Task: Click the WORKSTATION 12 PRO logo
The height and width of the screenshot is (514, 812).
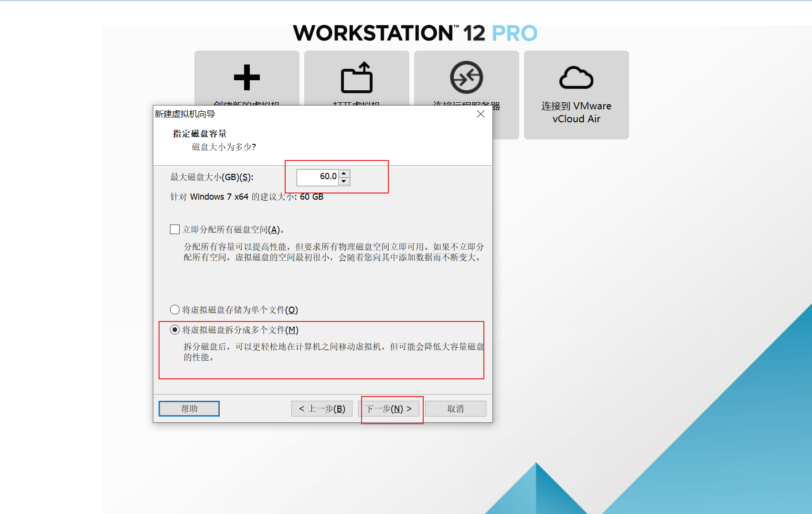Action: 415,33
